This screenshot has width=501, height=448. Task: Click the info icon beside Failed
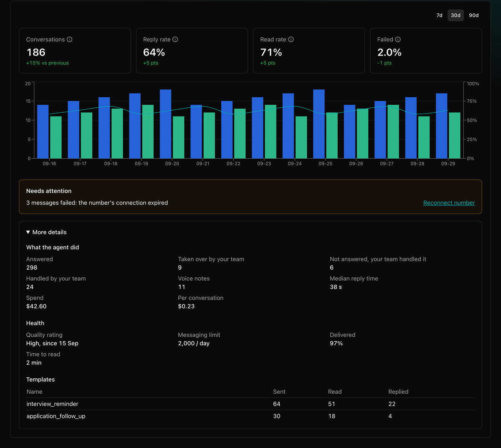(x=398, y=39)
